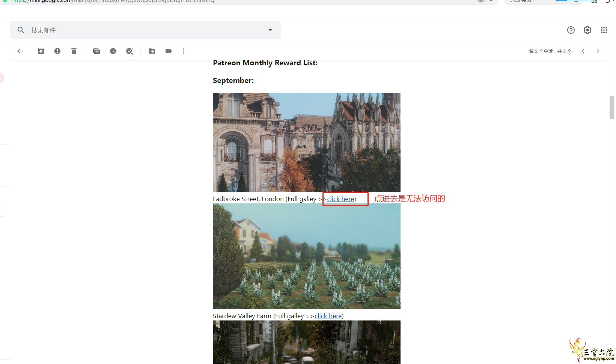The width and height of the screenshot is (616, 364).
Task: Click the vertical scrollbar thumb
Action: [x=611, y=107]
